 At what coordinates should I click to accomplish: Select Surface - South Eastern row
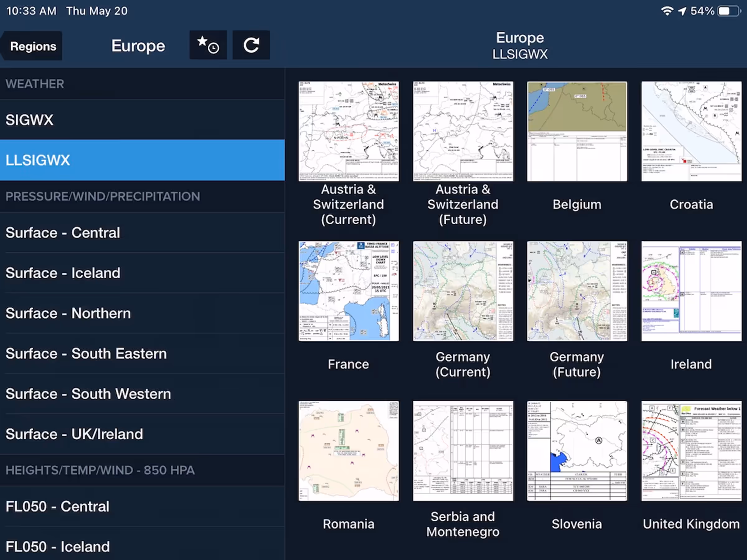coord(142,353)
